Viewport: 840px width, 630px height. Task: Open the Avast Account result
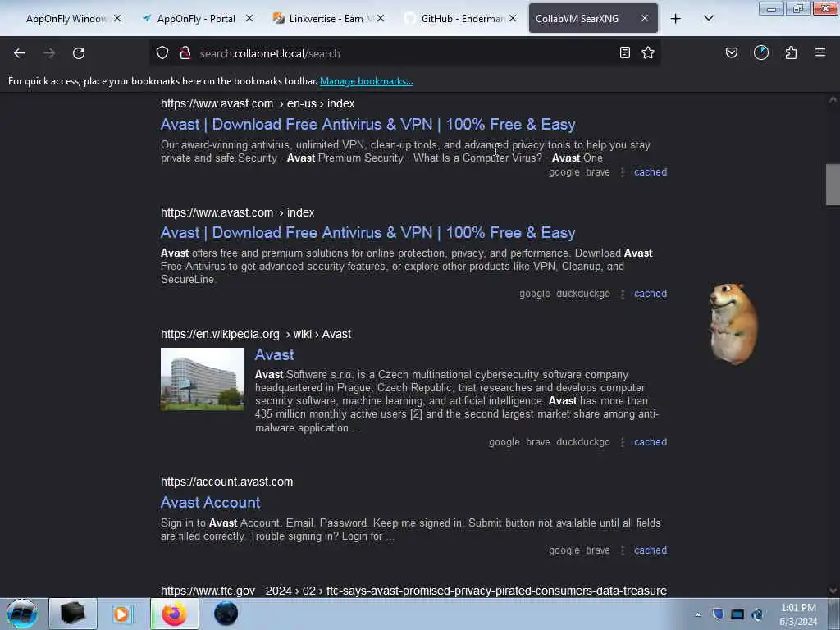point(210,503)
